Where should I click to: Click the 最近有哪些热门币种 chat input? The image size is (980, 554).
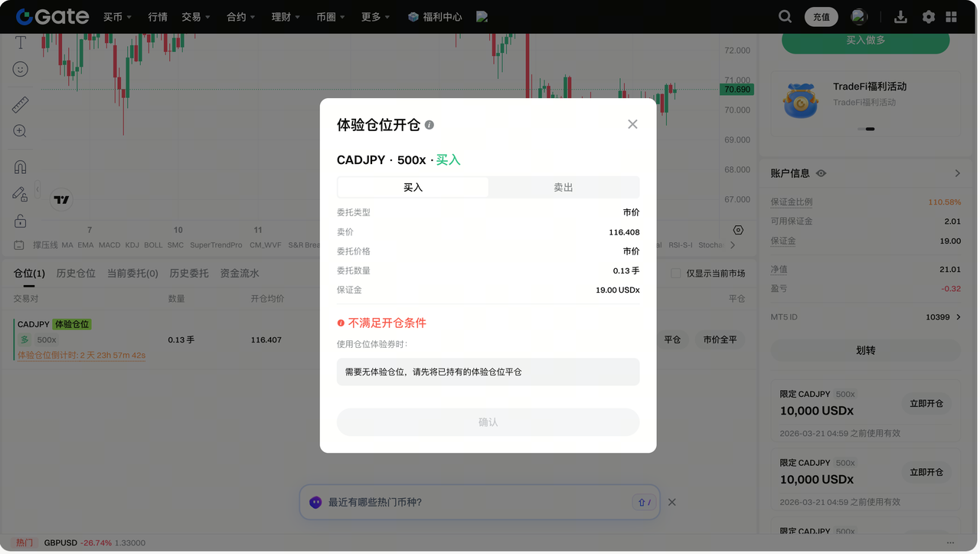[x=475, y=503]
